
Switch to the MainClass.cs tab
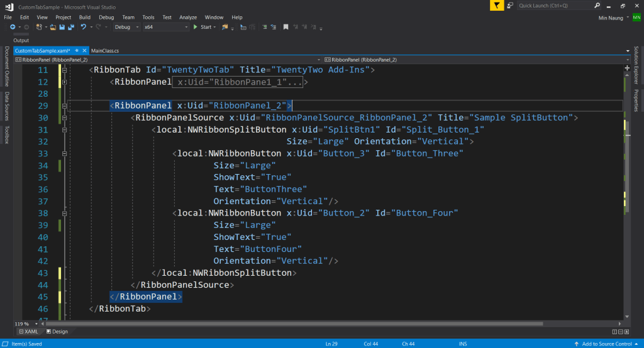click(105, 50)
